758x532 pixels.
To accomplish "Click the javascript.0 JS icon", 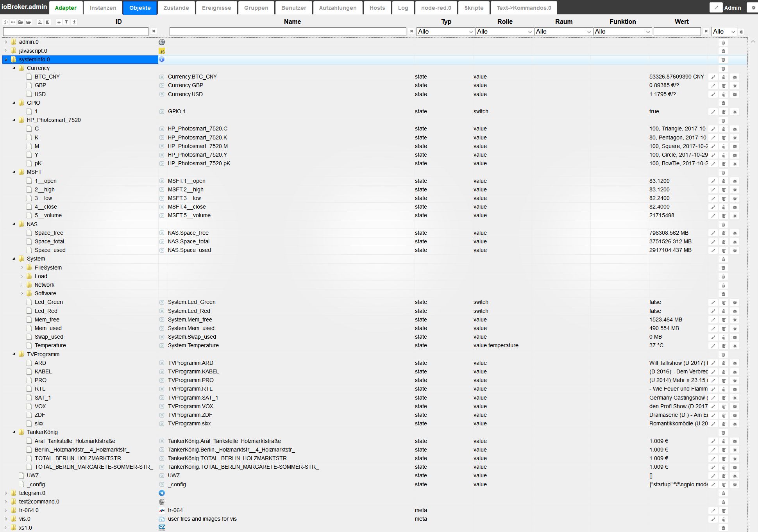I will pyautogui.click(x=162, y=51).
